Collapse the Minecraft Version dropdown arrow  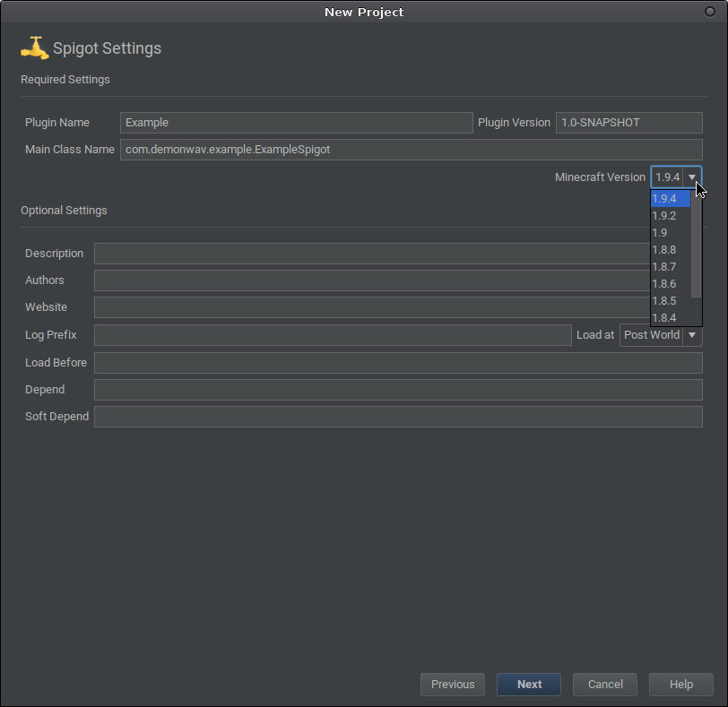[691, 177]
